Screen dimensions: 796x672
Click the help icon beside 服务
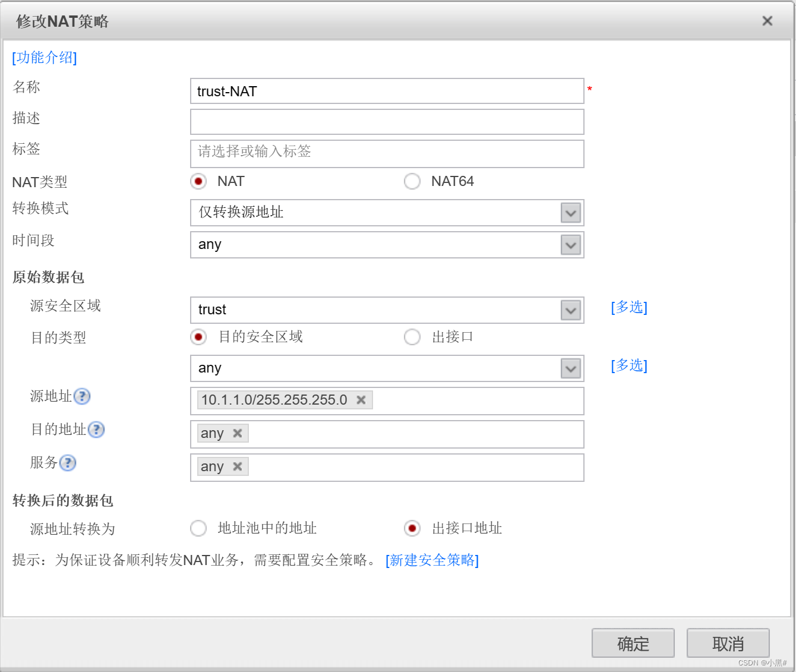(x=68, y=463)
